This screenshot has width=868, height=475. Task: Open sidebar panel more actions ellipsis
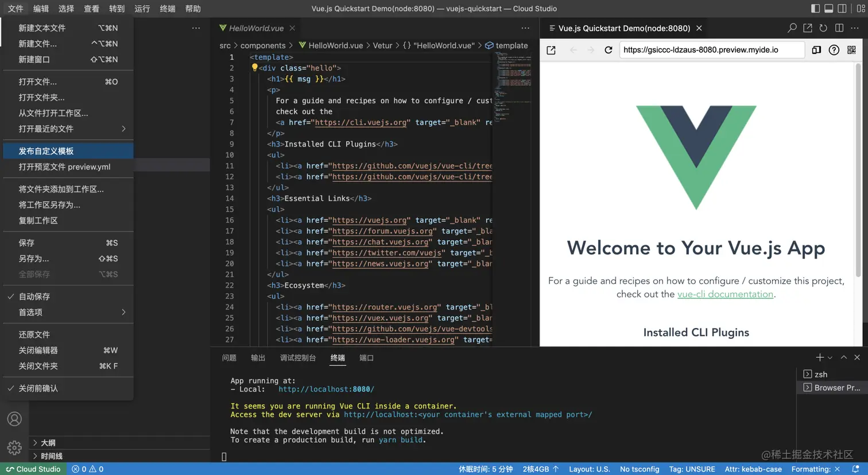click(x=196, y=28)
